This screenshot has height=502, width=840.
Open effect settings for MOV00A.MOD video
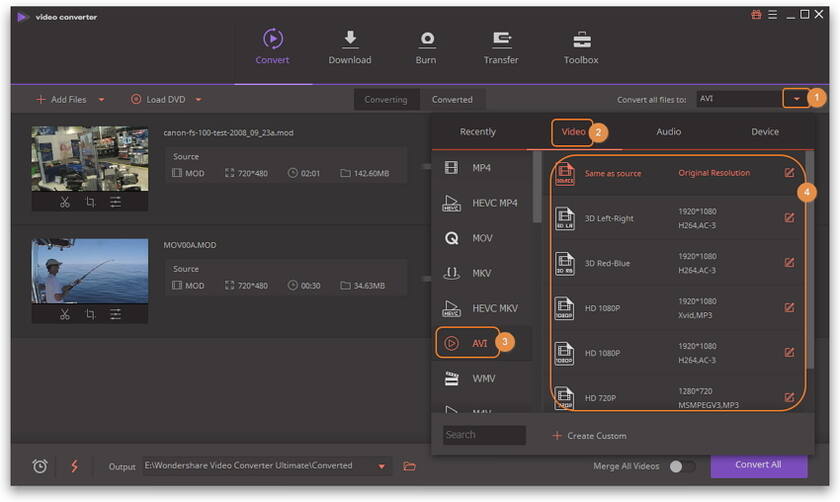[x=115, y=314]
